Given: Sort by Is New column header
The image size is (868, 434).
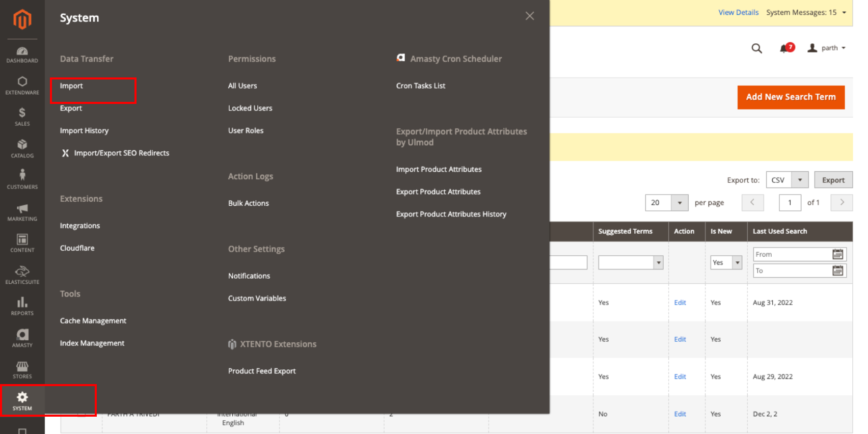Looking at the screenshot, I should pos(726,231).
